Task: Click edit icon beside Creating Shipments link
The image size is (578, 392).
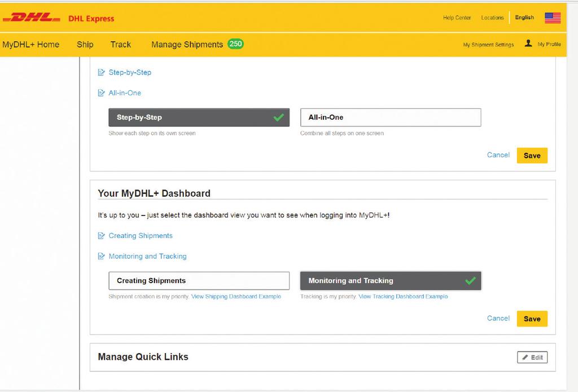Action: (102, 236)
